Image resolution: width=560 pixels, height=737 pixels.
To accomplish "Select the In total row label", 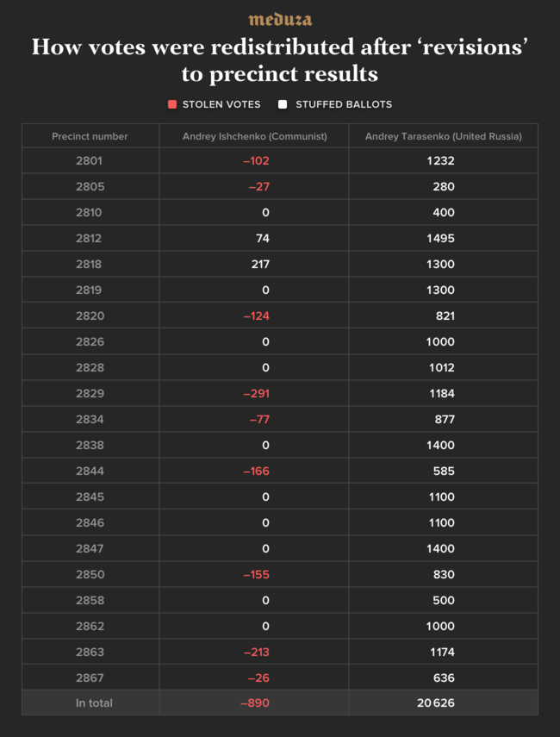I will (x=94, y=703).
